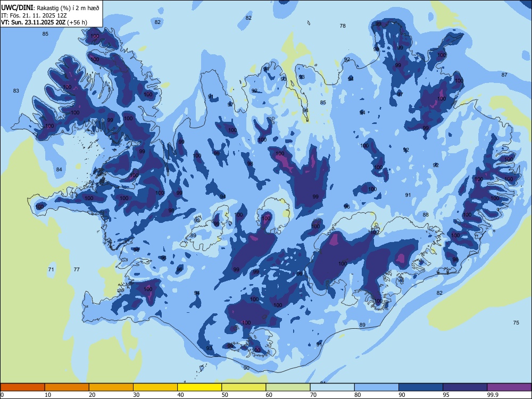Click the humidity value 84 on the map

click(59, 169)
